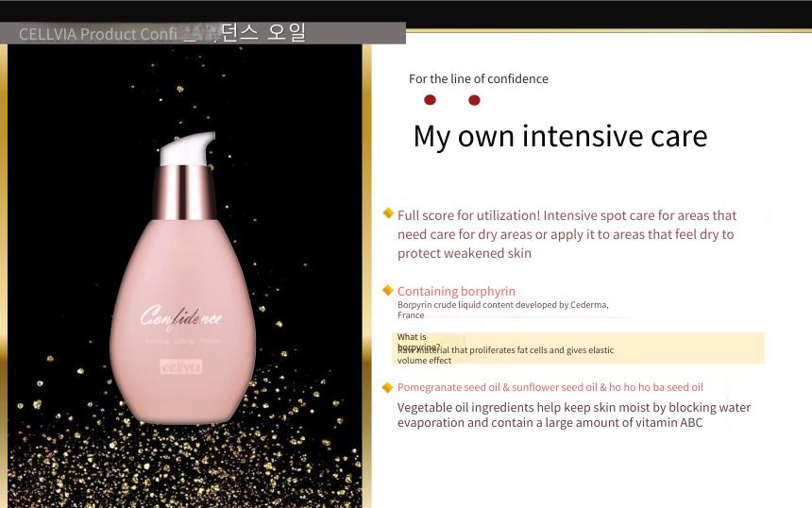Screen dimensions: 812x508
Task: Click the 'Containing borphyrin' heading
Action: pyautogui.click(x=456, y=291)
